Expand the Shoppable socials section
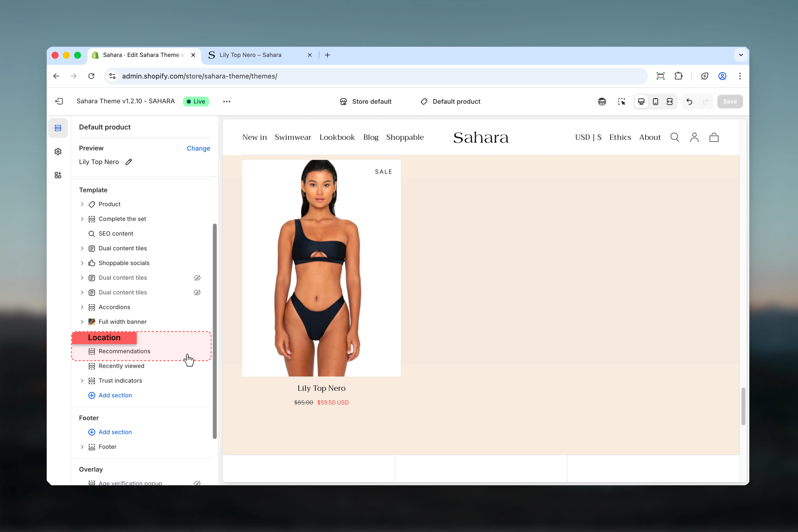798x532 pixels. coord(82,263)
